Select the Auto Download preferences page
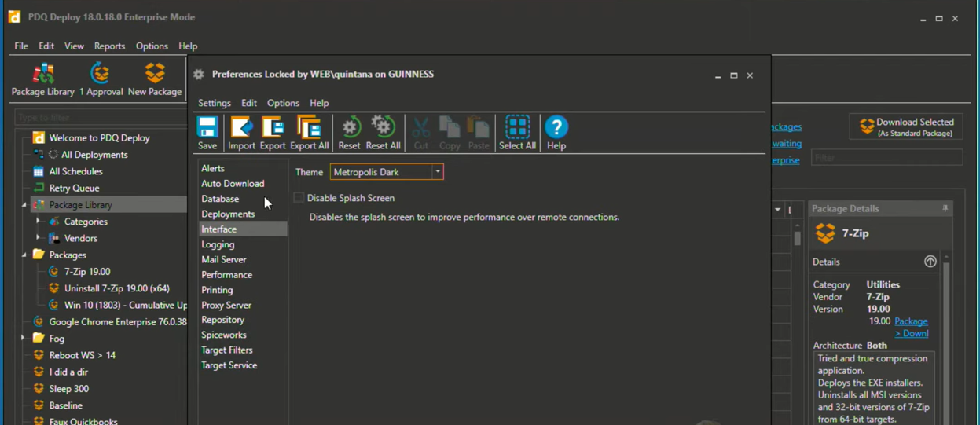Image resolution: width=980 pixels, height=425 pixels. [233, 184]
